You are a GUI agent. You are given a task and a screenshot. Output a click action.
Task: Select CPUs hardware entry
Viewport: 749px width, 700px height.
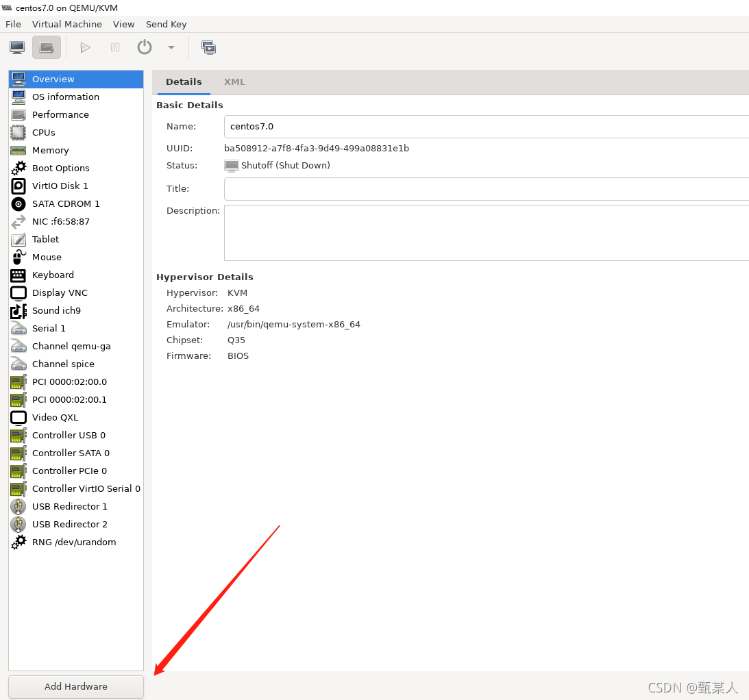(x=76, y=133)
